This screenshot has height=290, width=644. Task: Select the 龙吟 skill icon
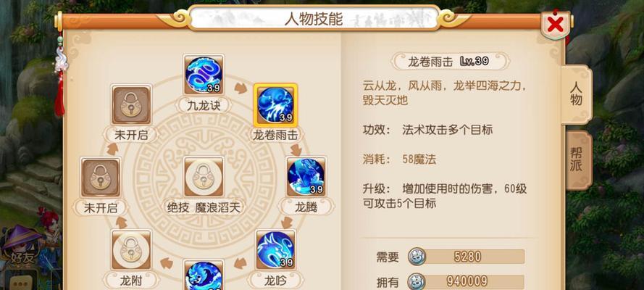point(275,249)
